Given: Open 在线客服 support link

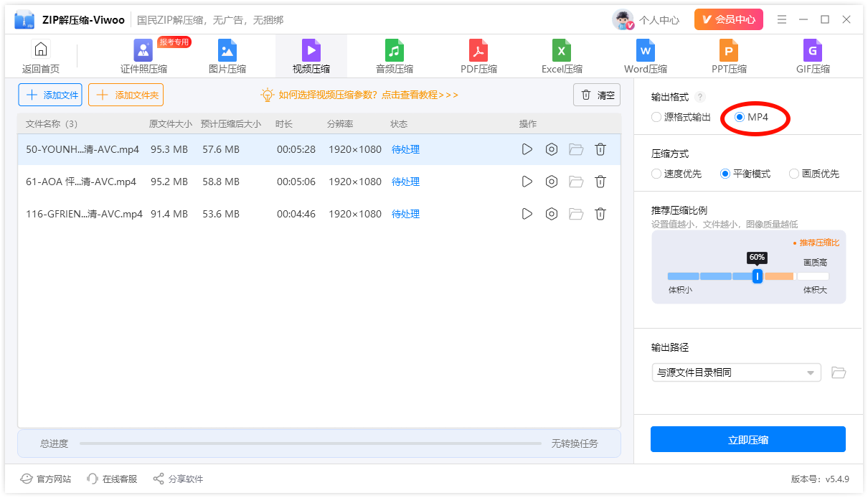Looking at the screenshot, I should tap(112, 479).
